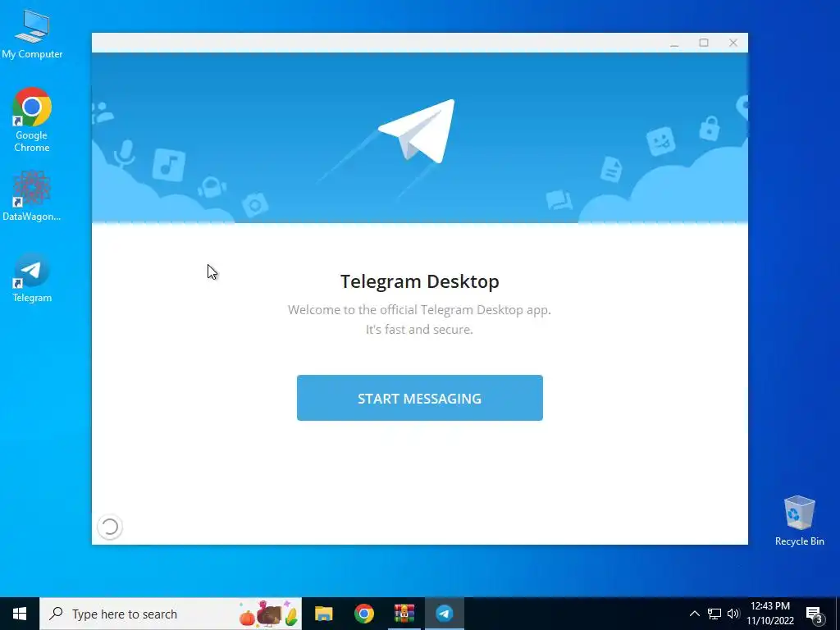Viewport: 840px width, 630px height.
Task: Select the DataWagon desktop shortcut
Action: coord(32,196)
